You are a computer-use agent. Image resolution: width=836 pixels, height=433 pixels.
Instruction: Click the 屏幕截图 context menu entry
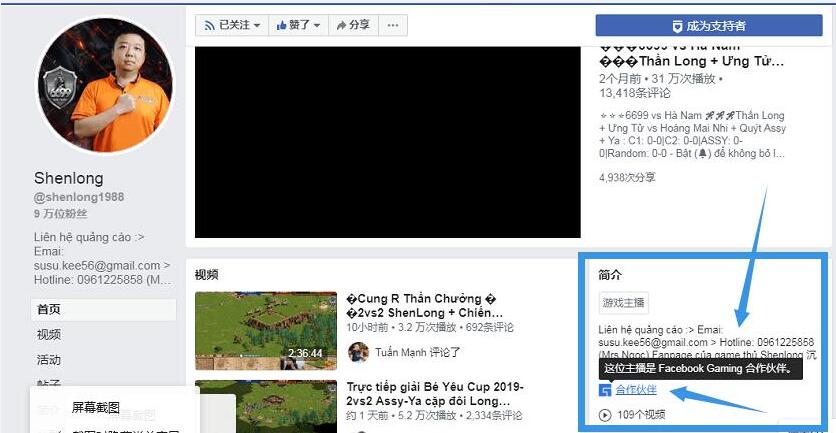[96, 408]
